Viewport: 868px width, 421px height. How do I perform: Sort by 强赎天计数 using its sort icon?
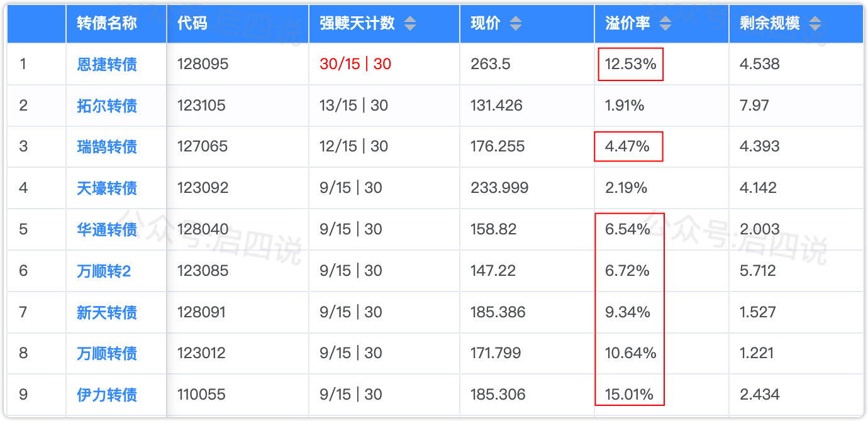(x=410, y=24)
